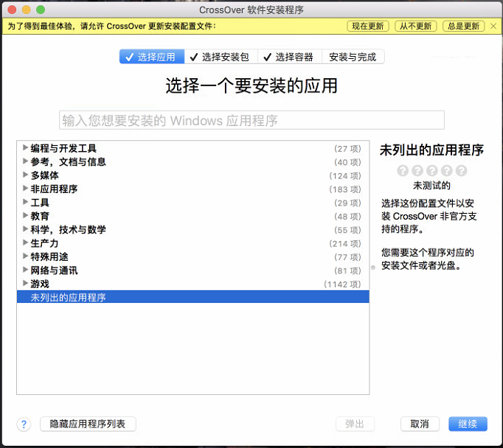Click the disabled 弹出 button
503x448 pixels.
pyautogui.click(x=355, y=424)
